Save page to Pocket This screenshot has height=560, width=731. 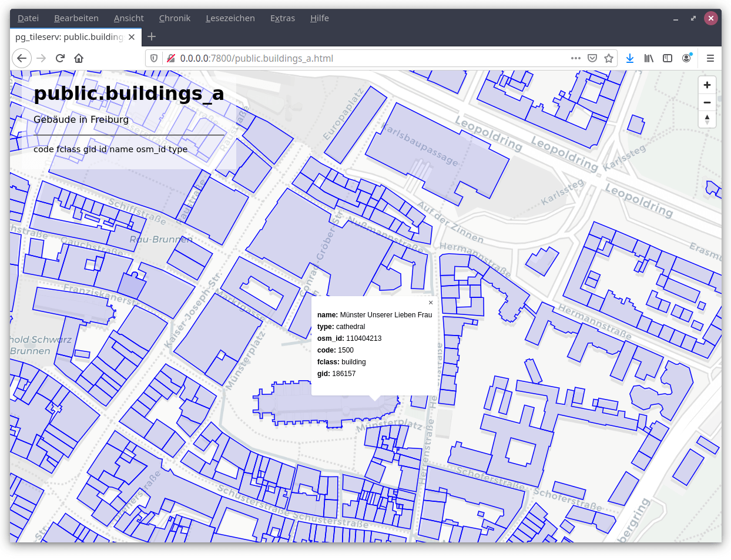(592, 58)
